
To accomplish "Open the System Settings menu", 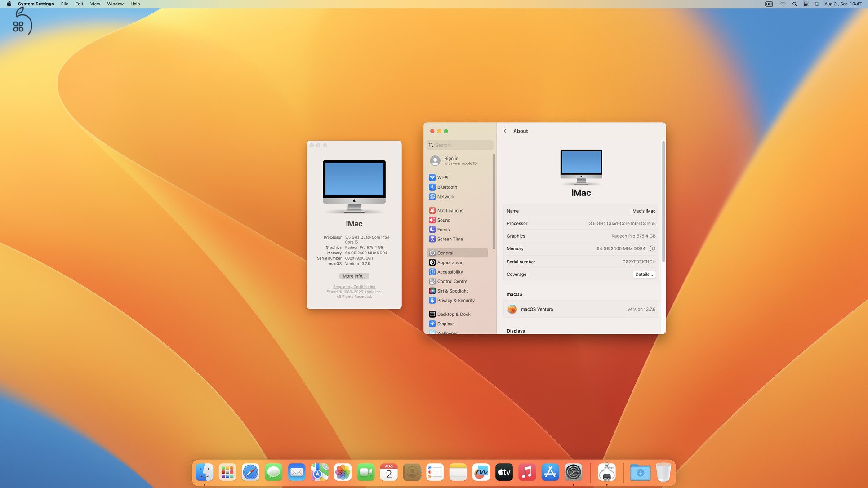I will 36,4.
